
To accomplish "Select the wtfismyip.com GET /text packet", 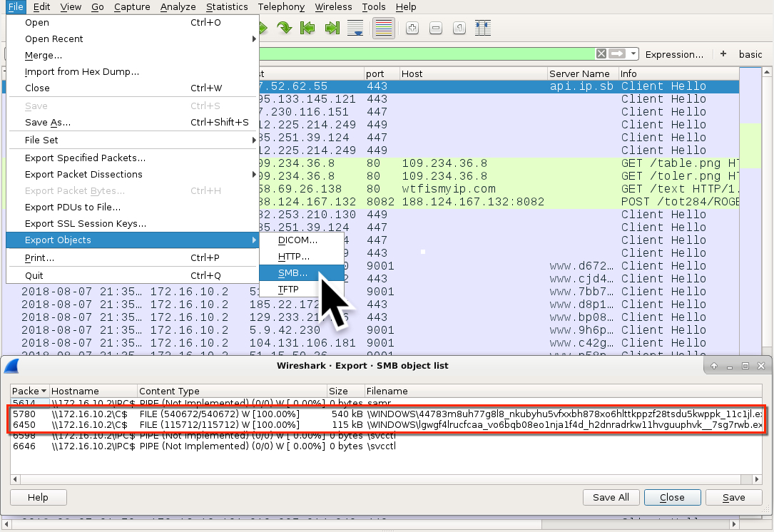I will (499, 189).
